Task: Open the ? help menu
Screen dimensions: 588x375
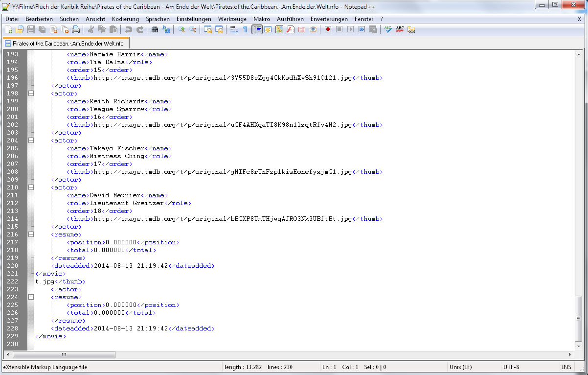Action: pos(382,19)
